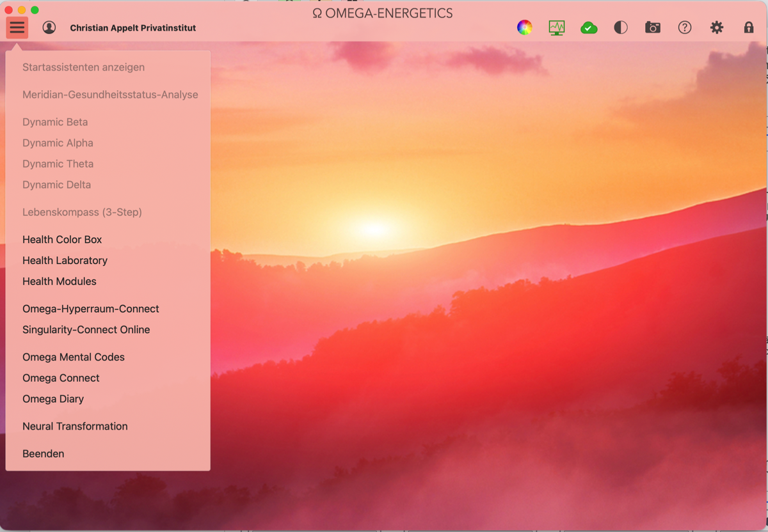Image resolution: width=768 pixels, height=532 pixels.
Task: Click the rainbow color wheel icon
Action: 525,27
